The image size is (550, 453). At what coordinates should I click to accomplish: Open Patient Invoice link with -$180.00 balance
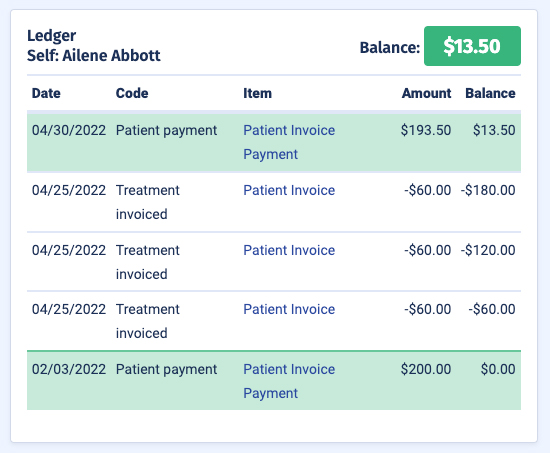(x=289, y=190)
